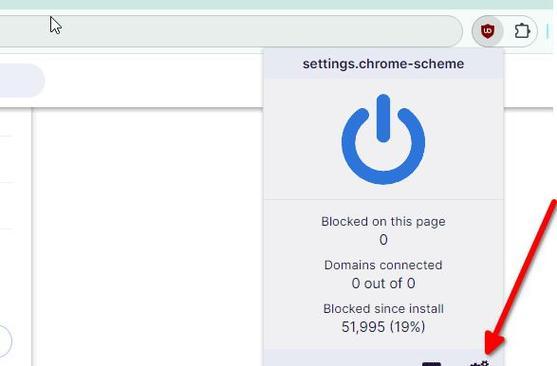Click the 'Blocked since install' label
557x366 pixels.
[383, 308]
